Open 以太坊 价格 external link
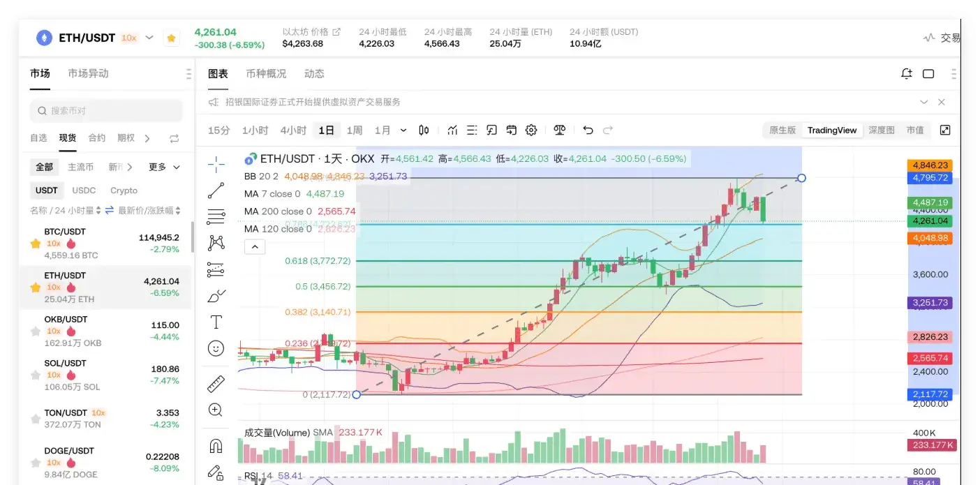 coord(336,31)
